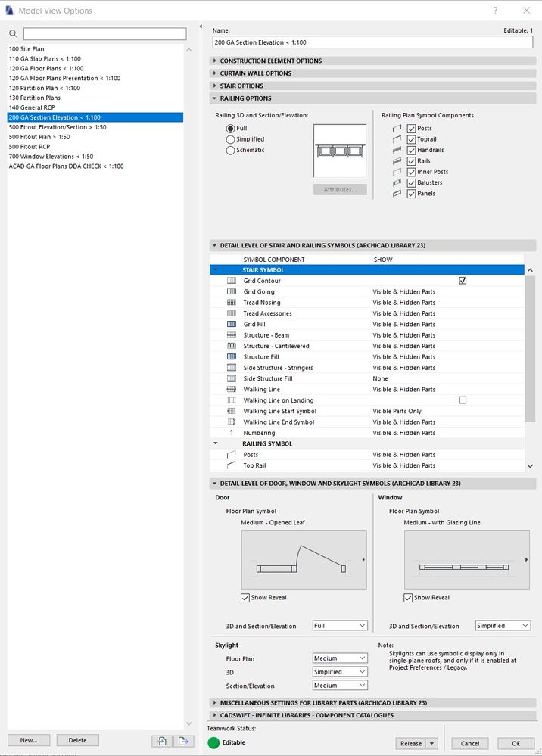
Task: Collapse the Railing Symbol group
Action: (216, 443)
